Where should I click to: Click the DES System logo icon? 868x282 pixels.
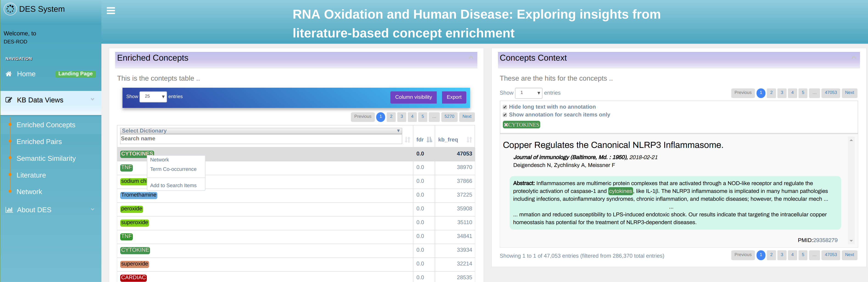[x=10, y=9]
